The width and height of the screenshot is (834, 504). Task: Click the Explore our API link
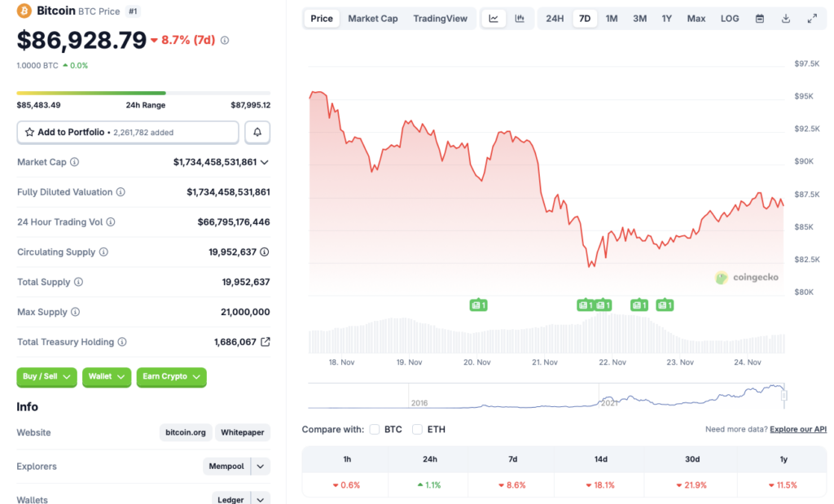(797, 429)
